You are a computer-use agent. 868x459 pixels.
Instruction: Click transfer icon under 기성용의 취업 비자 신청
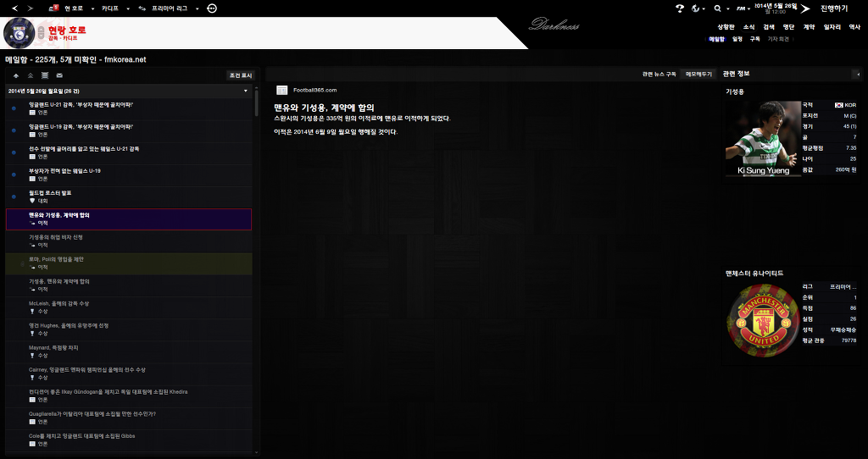(32, 245)
